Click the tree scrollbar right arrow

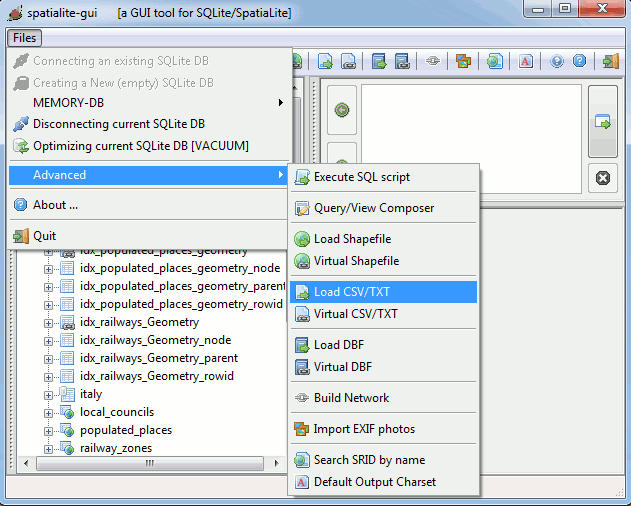pyautogui.click(x=276, y=463)
